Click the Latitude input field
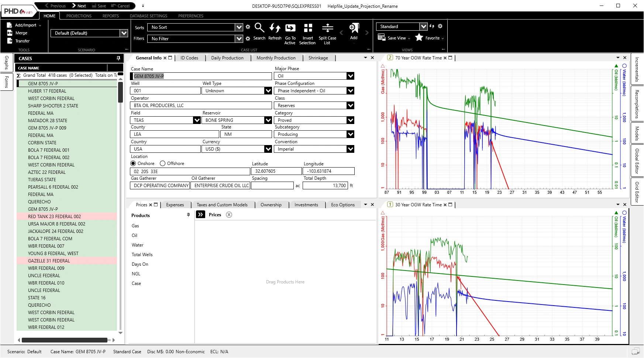 (276, 171)
